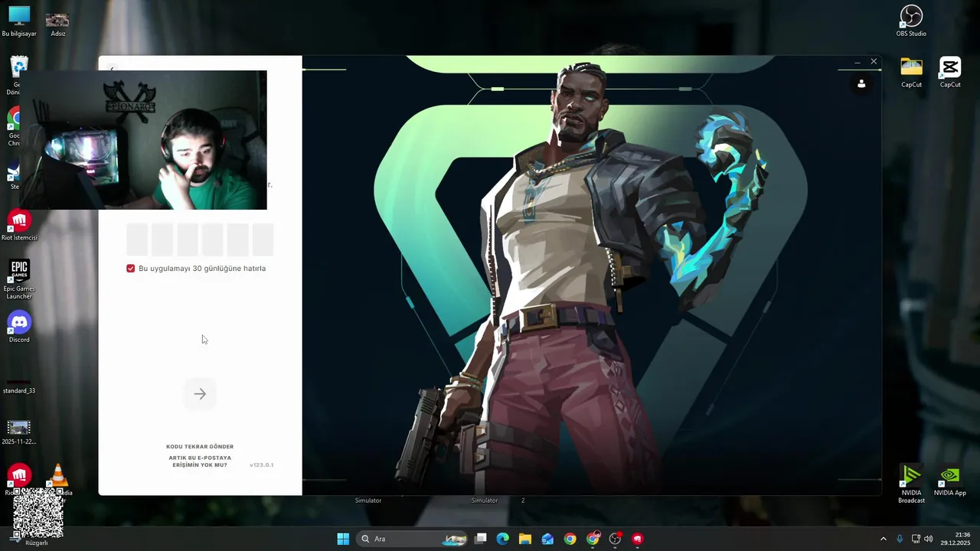Focus the third verification code box
Screen dimensions: 980x551
point(188,240)
